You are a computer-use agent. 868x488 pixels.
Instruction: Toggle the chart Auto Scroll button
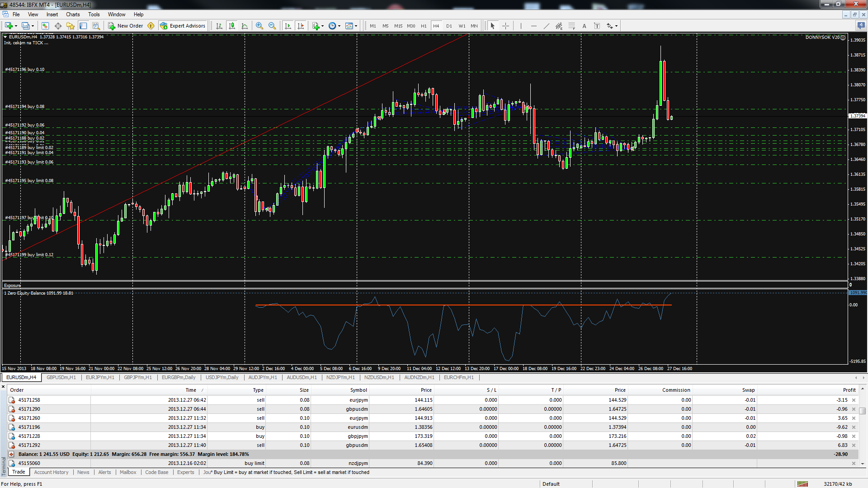(x=288, y=26)
